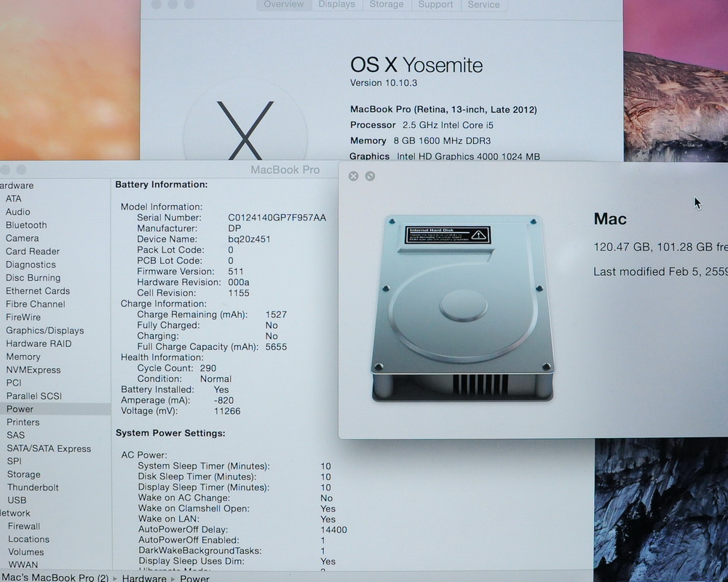The width and height of the screenshot is (728, 582).
Task: Select ATA in the hardware sidebar
Action: coord(13,199)
